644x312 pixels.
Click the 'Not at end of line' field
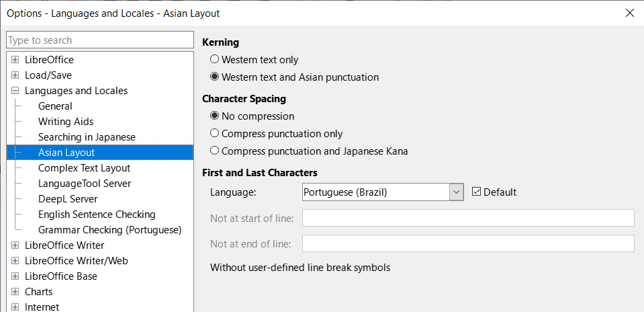click(x=468, y=243)
